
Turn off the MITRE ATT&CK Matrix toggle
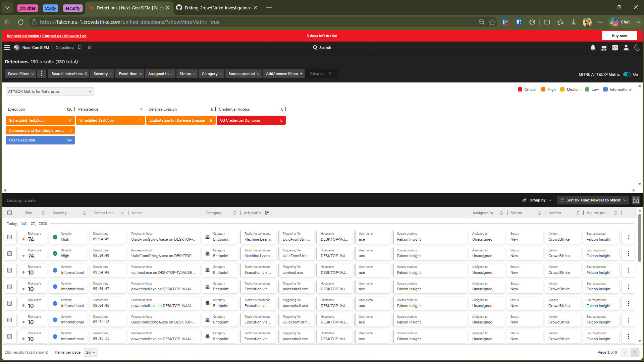tap(627, 74)
